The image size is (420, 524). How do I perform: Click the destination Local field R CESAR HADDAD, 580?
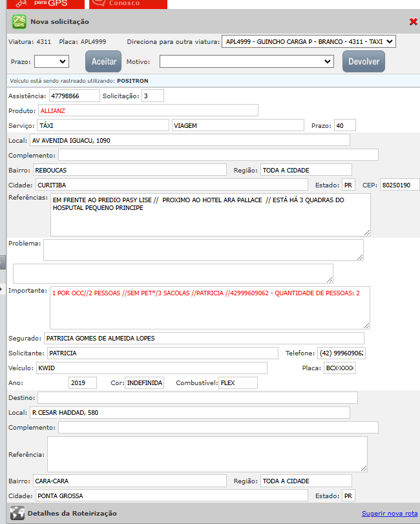pos(190,412)
